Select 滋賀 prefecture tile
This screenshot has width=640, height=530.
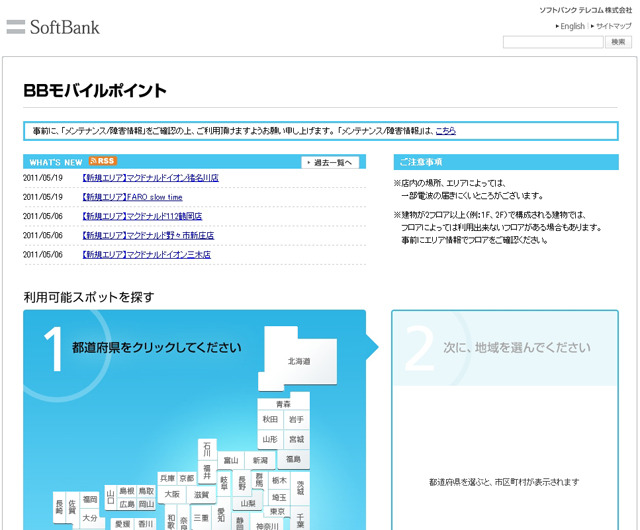pos(201,495)
